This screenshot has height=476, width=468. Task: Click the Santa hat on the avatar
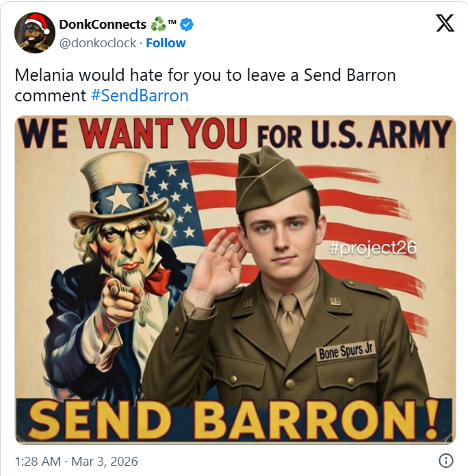(x=37, y=21)
